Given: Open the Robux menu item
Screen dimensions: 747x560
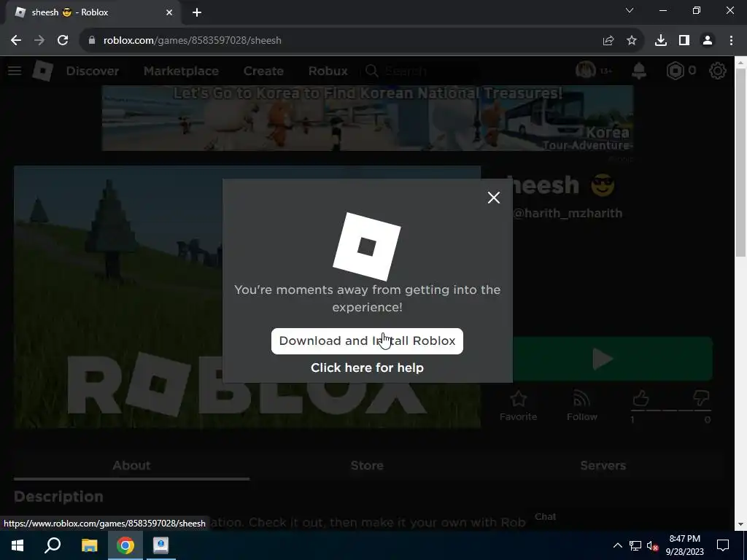Looking at the screenshot, I should 328,71.
